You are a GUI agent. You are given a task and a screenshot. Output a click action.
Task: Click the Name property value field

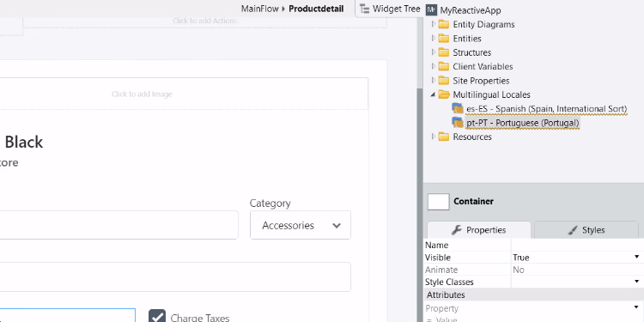(x=577, y=246)
